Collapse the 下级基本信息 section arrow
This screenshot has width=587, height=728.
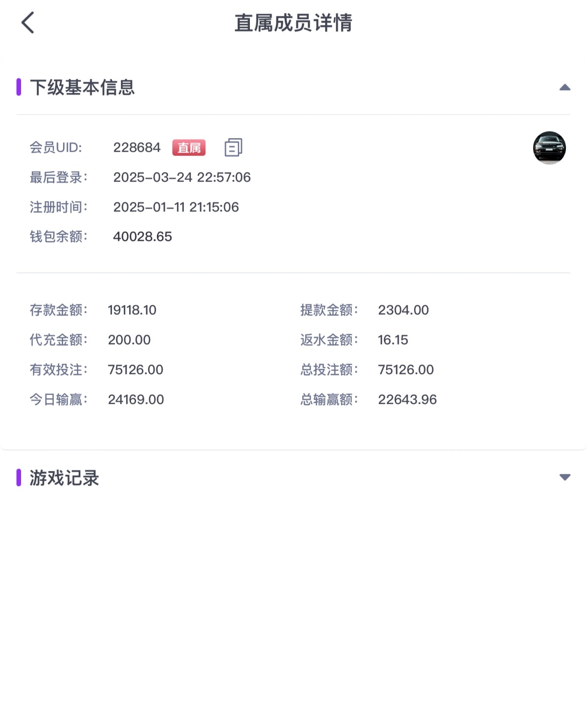click(x=564, y=88)
